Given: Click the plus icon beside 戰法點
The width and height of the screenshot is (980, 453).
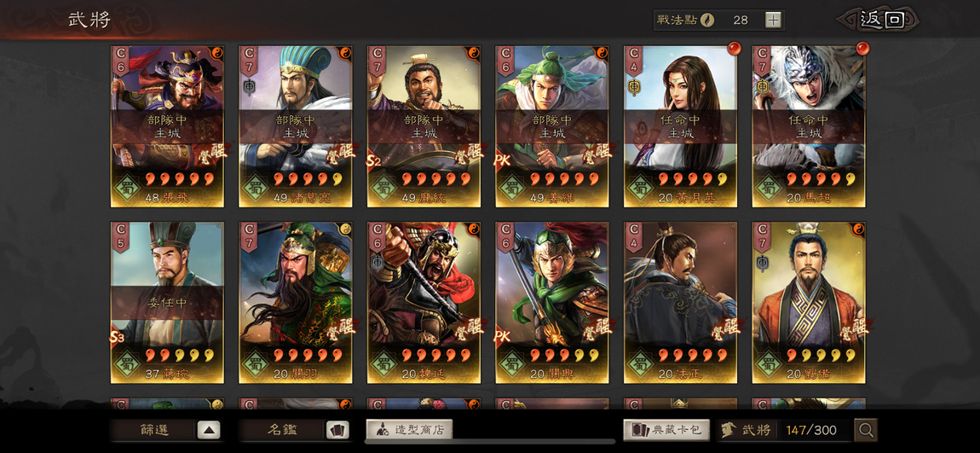Looking at the screenshot, I should [x=773, y=20].
